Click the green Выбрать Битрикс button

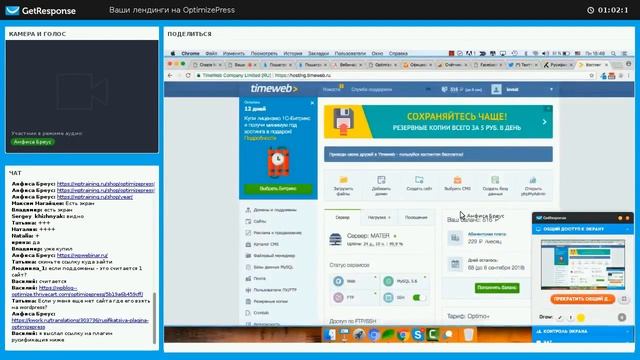[x=278, y=189]
